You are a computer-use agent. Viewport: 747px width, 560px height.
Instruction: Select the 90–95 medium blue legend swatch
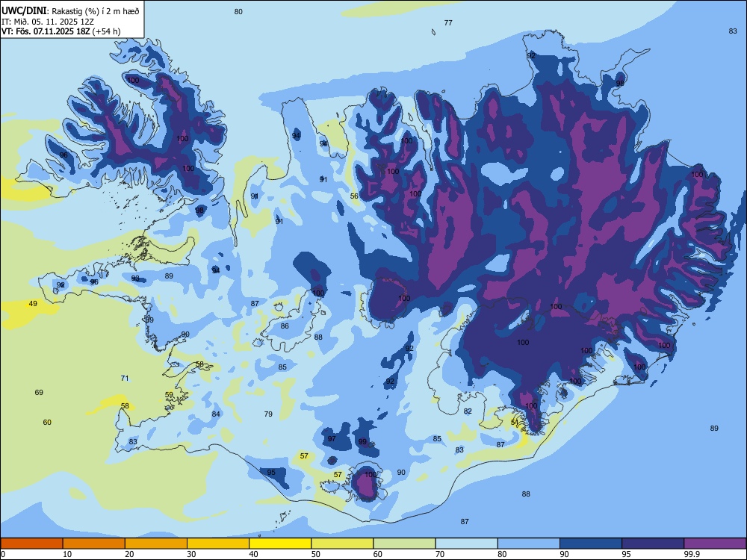tap(591, 544)
